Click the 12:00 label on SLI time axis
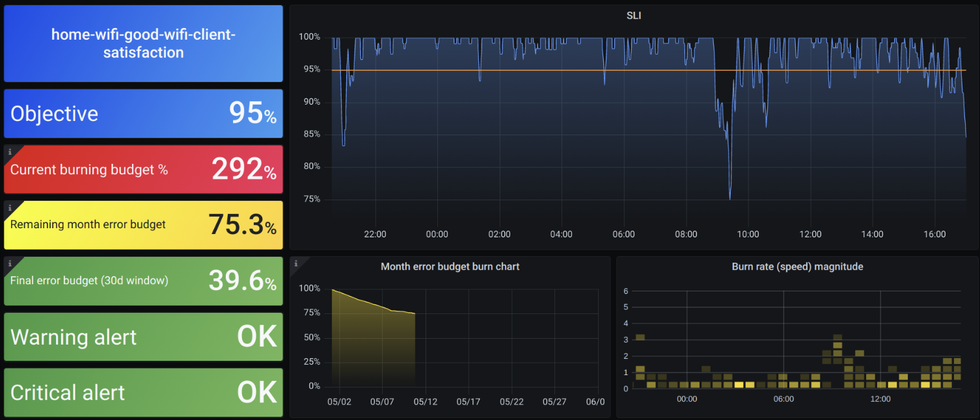Image resolution: width=980 pixels, height=420 pixels. pos(810,234)
